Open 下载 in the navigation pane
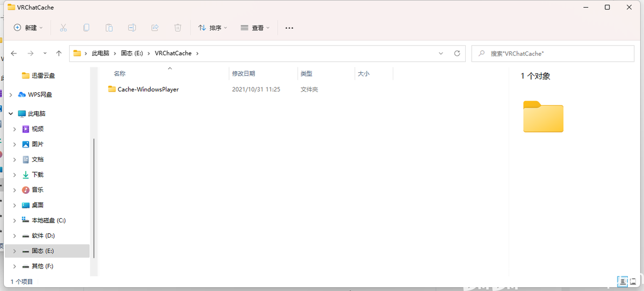Viewport: 644px width, 291px height. click(x=33, y=174)
